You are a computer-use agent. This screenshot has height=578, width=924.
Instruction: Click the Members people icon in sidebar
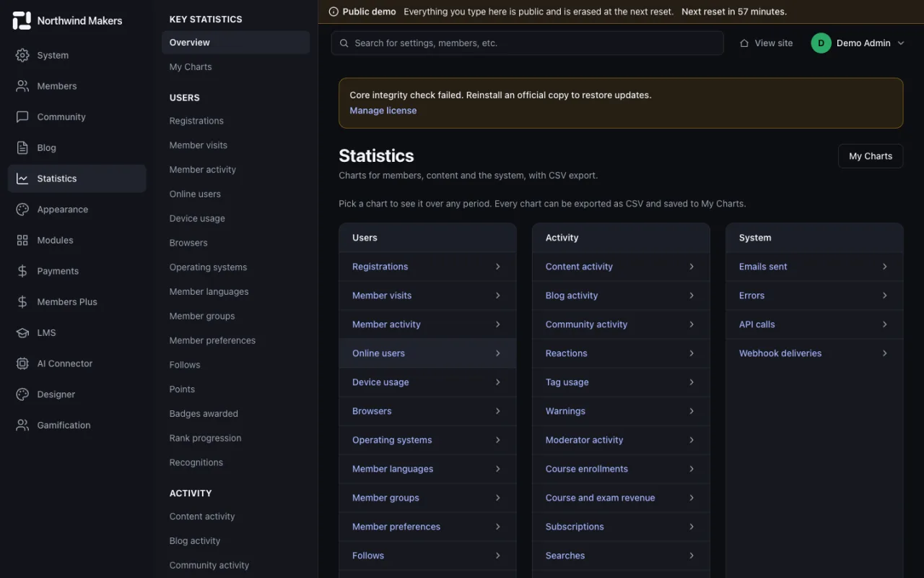pos(22,86)
